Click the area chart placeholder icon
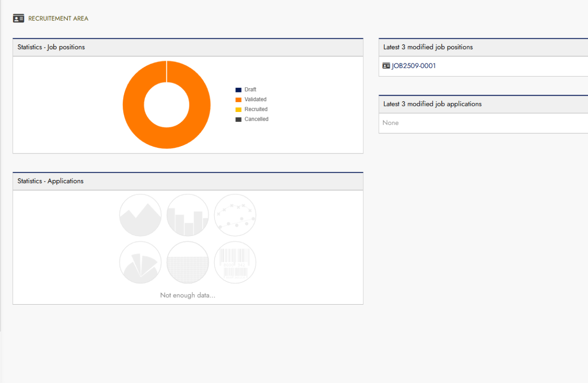Screen dimensions: 588x383 pos(140,215)
